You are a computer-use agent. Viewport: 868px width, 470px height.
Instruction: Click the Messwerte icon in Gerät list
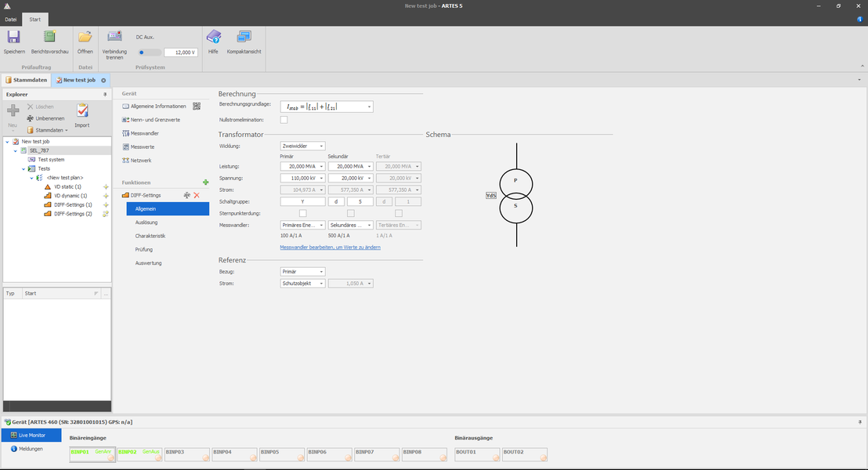125,146
